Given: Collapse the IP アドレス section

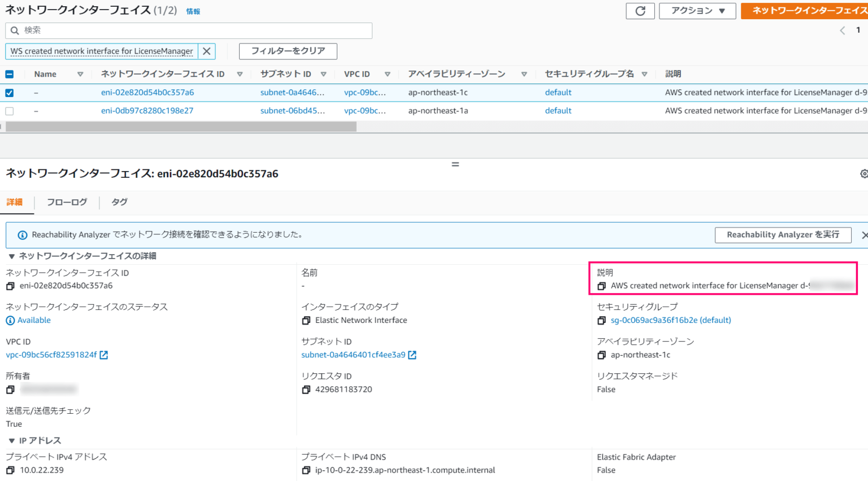Looking at the screenshot, I should point(12,440).
